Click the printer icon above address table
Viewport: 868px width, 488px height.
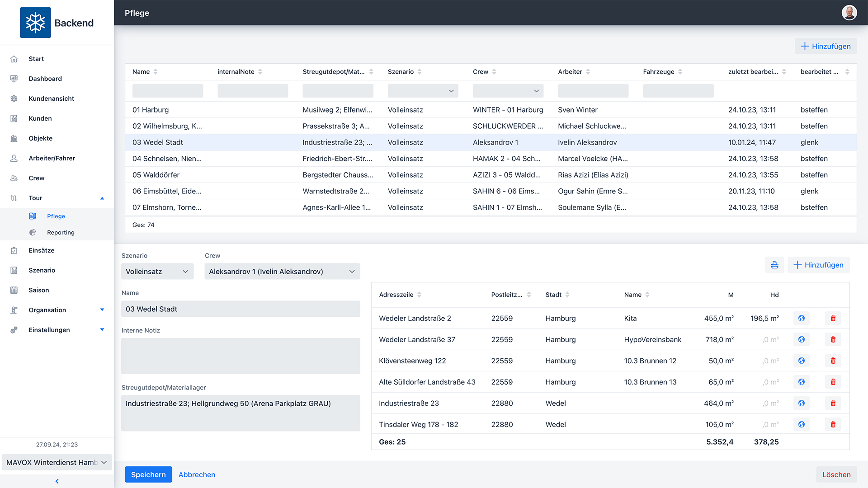tap(774, 265)
